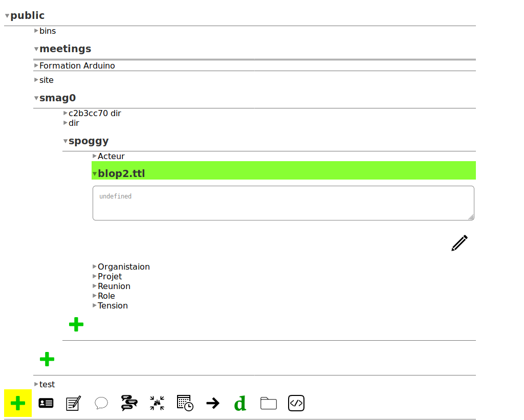
Task: Click inside the undefined text area
Action: pyautogui.click(x=283, y=203)
